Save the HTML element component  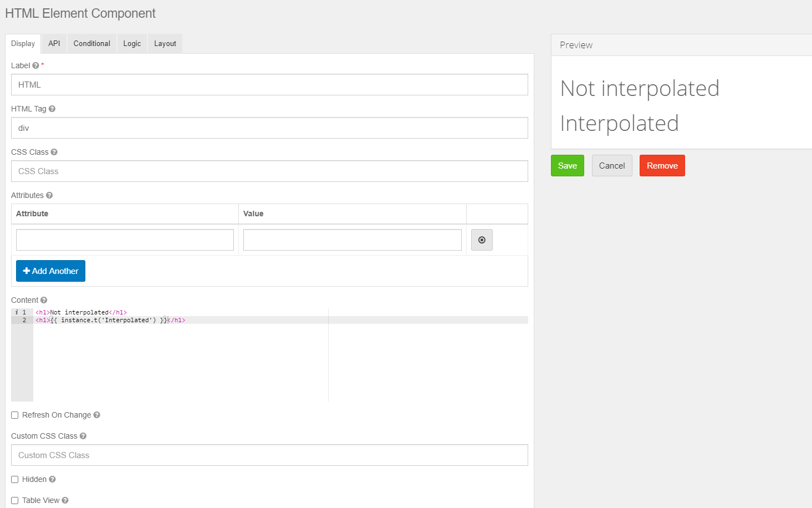point(567,165)
